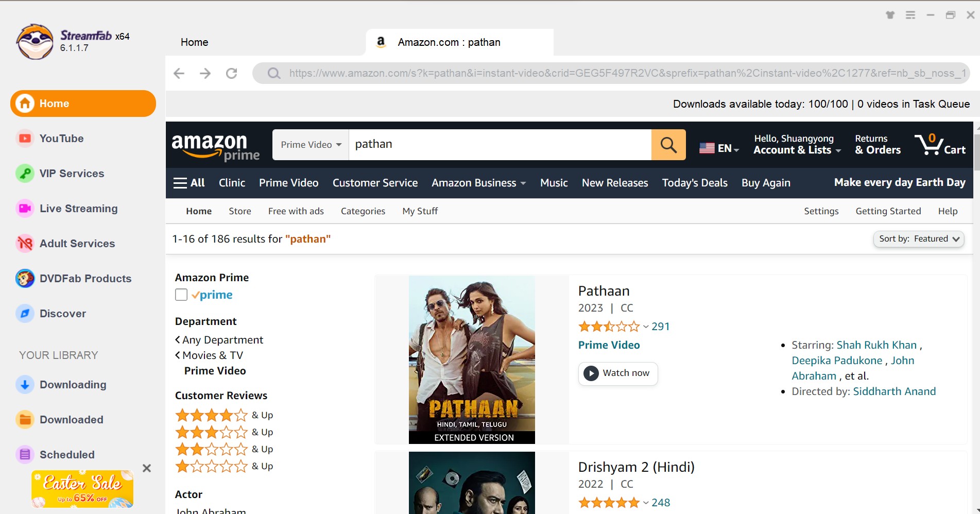Click into the Amazon search field
980x514 pixels.
[x=500, y=145]
